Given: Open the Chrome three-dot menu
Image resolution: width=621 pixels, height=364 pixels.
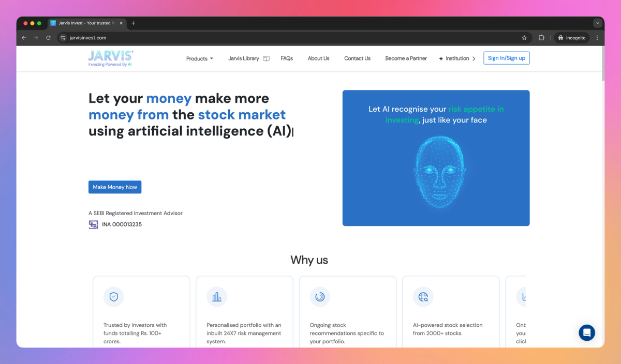Looking at the screenshot, I should tap(597, 38).
